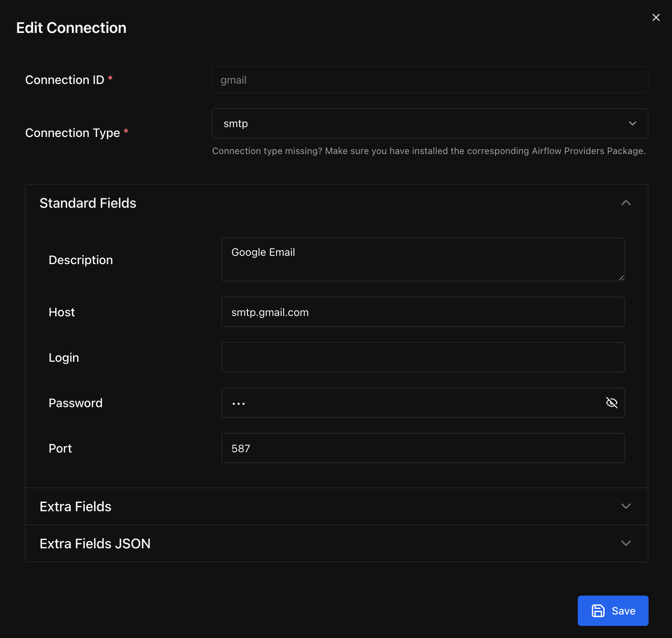Screen dimensions: 672x638
Task: Expand the Extra Fields JSON section
Action: point(337,543)
